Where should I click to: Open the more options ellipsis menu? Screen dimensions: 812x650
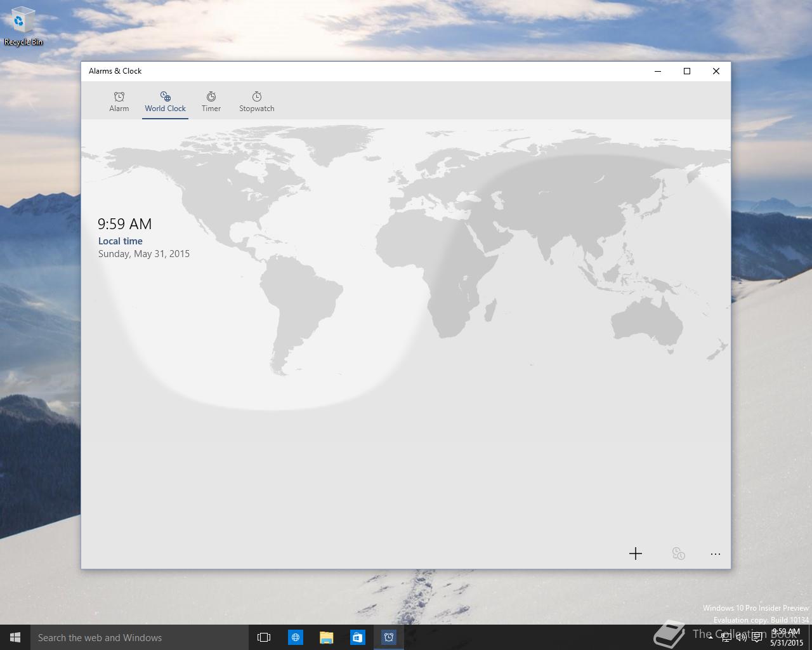tap(716, 554)
